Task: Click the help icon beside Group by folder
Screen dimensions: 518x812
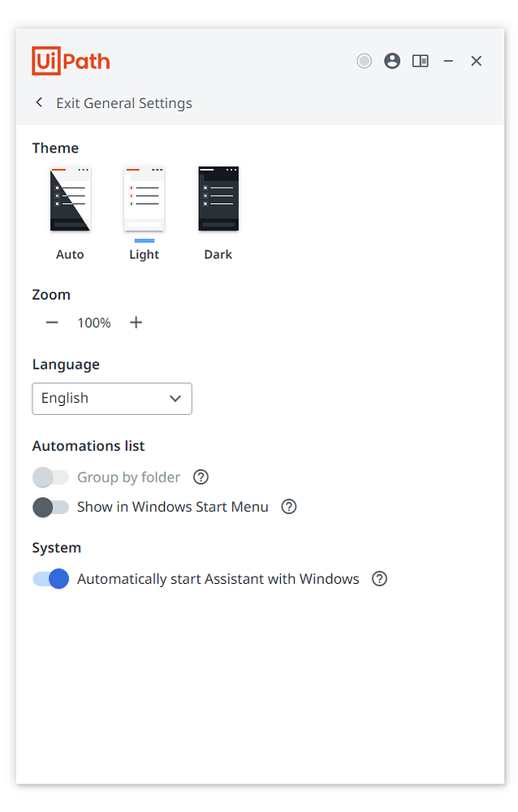Action: (201, 477)
